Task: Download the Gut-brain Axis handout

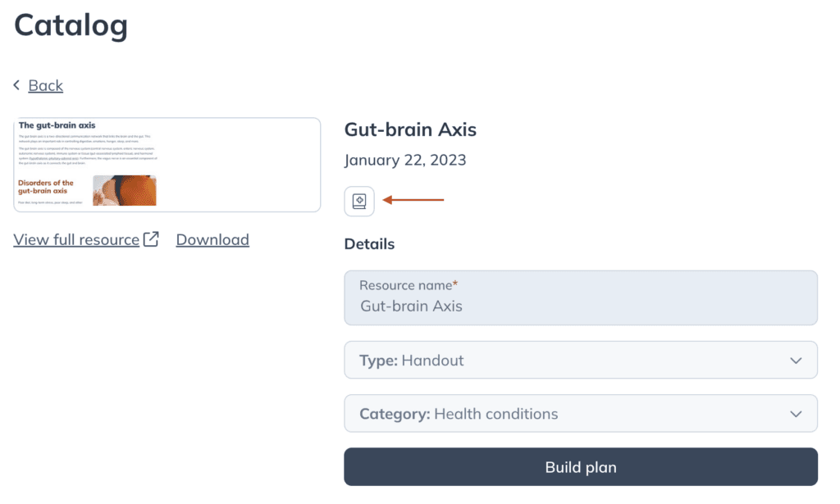Action: point(212,239)
